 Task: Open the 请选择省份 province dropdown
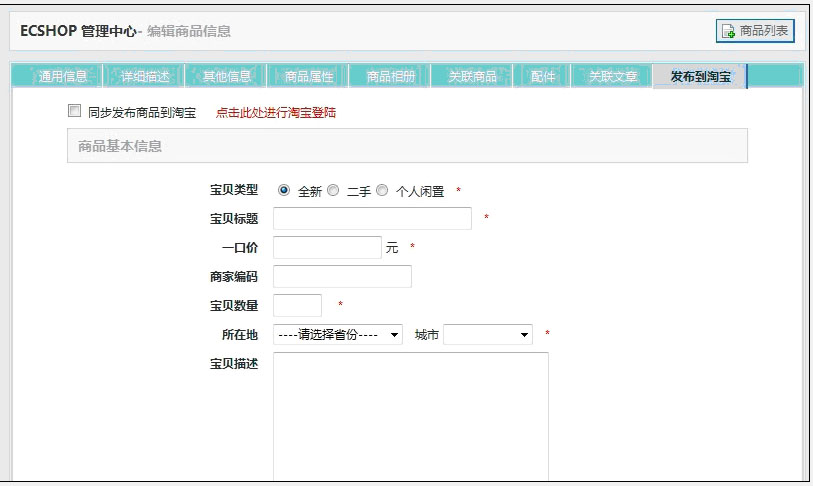pyautogui.click(x=337, y=335)
